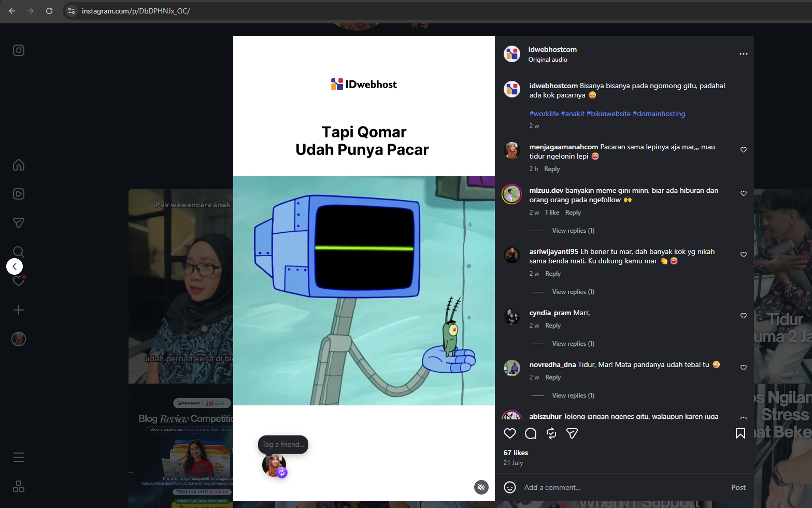Open Reels from the sidebar
Image resolution: width=812 pixels, height=508 pixels.
coord(19,194)
